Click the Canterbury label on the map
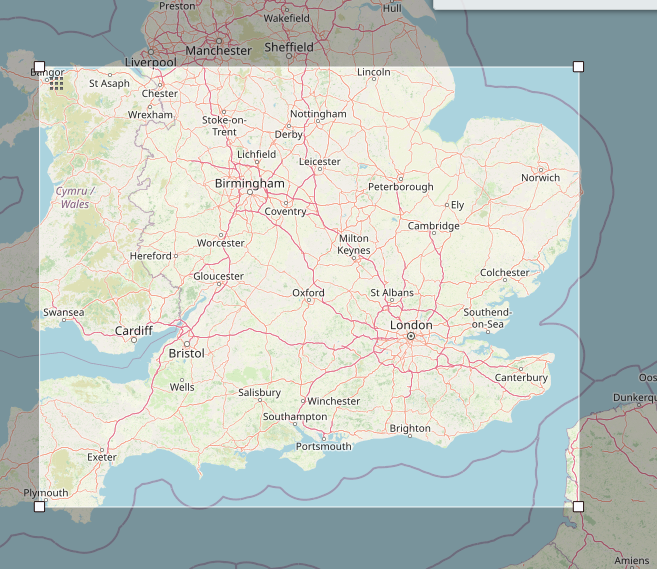The height and width of the screenshot is (569, 657). click(521, 378)
